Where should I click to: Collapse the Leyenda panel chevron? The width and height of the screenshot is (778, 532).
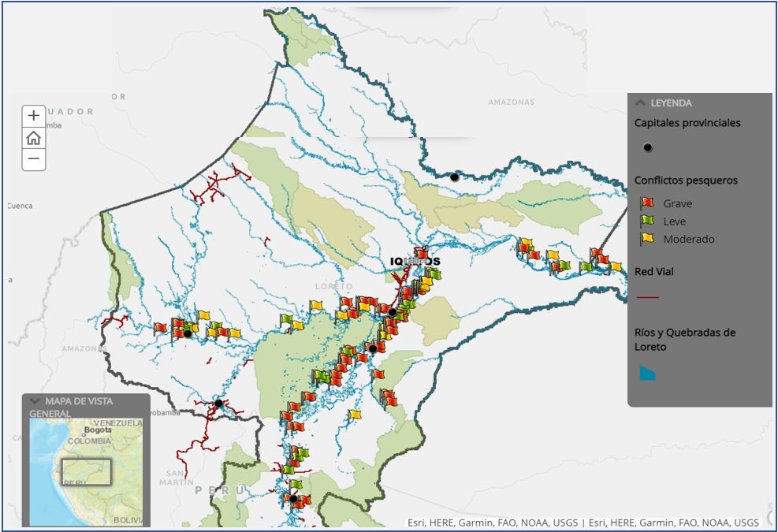(x=640, y=102)
